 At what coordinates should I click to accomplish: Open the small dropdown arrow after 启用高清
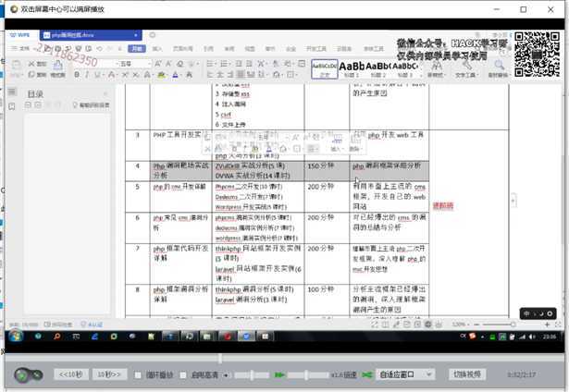(x=226, y=375)
